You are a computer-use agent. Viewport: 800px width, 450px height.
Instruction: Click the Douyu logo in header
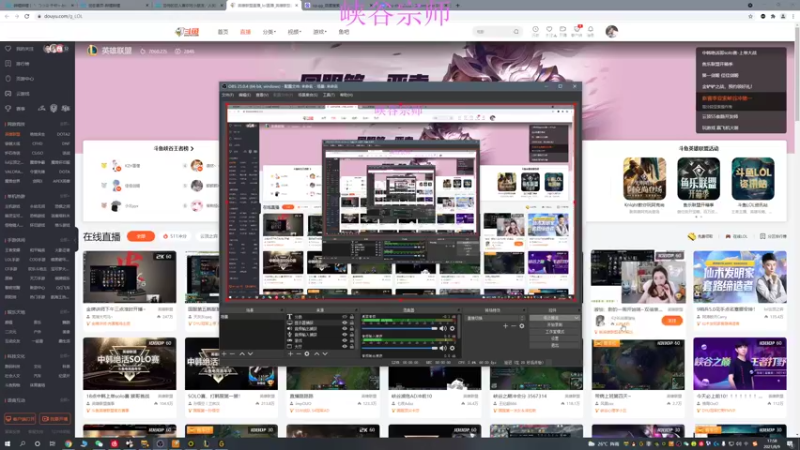point(187,32)
